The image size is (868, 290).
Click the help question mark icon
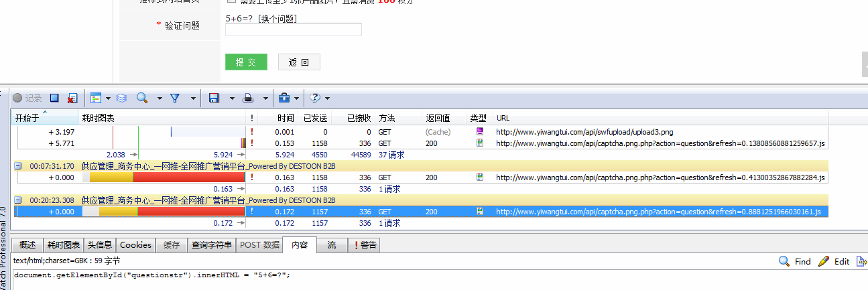[x=316, y=98]
